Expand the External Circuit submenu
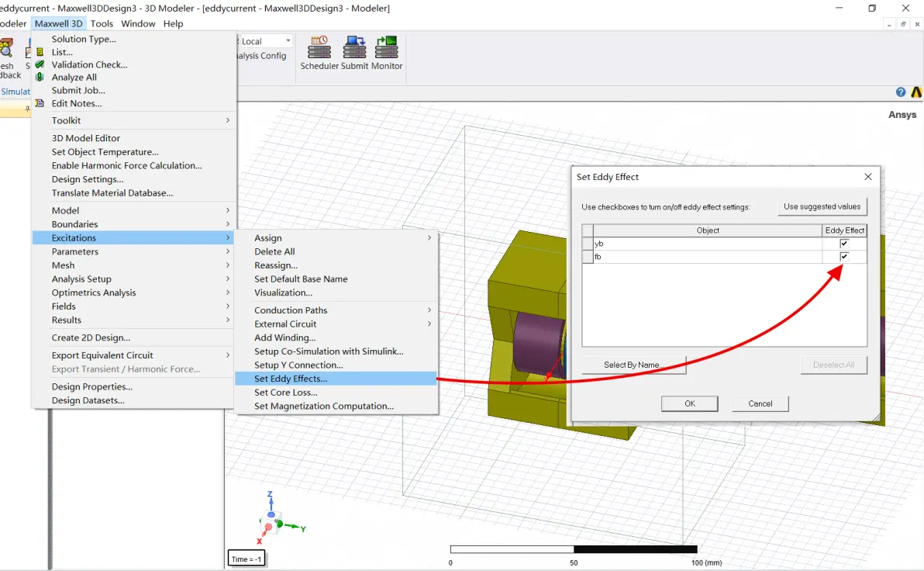 [x=429, y=324]
